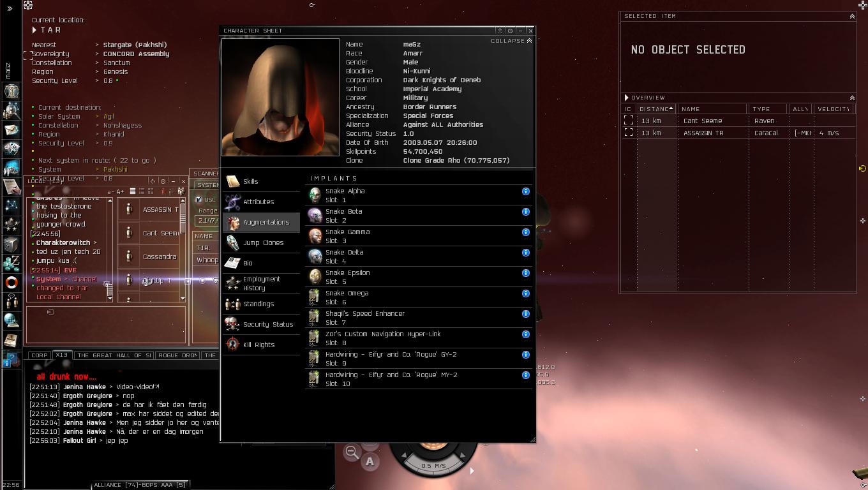Open the TAR current location triangle menu
Screen dimensions: 868x490
tap(34, 30)
